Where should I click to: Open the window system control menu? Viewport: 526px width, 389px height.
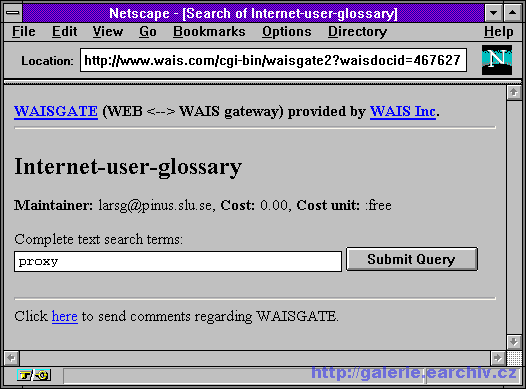point(13,13)
